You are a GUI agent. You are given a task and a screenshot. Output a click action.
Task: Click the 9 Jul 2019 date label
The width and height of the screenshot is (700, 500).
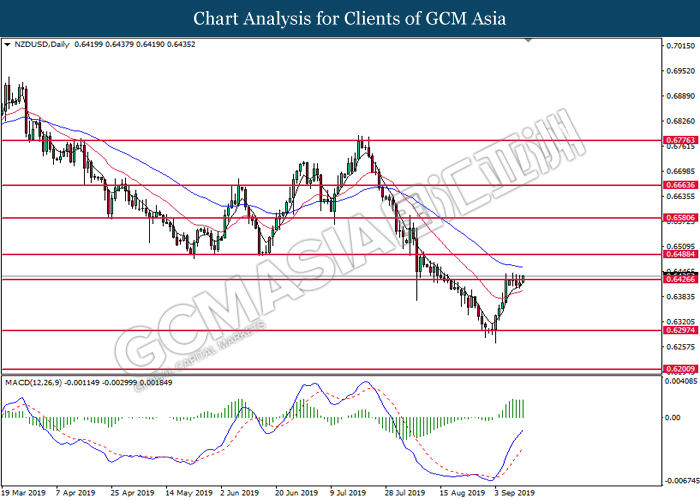click(x=348, y=493)
